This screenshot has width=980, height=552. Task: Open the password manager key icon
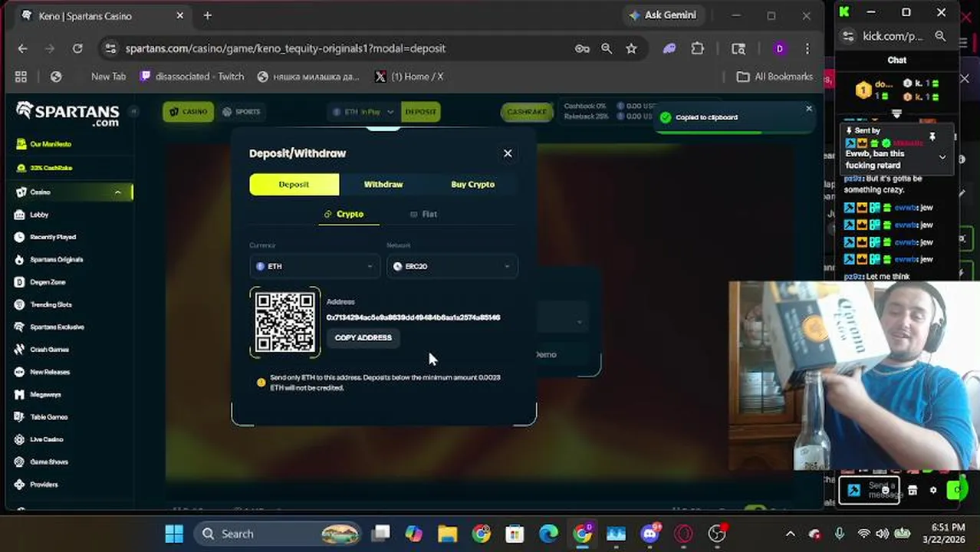[x=582, y=48]
